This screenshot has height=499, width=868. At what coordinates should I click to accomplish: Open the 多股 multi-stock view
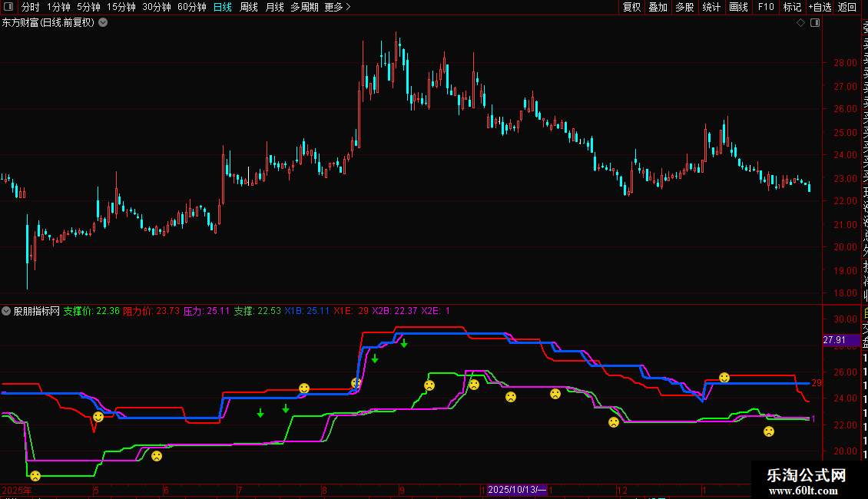pyautogui.click(x=684, y=7)
